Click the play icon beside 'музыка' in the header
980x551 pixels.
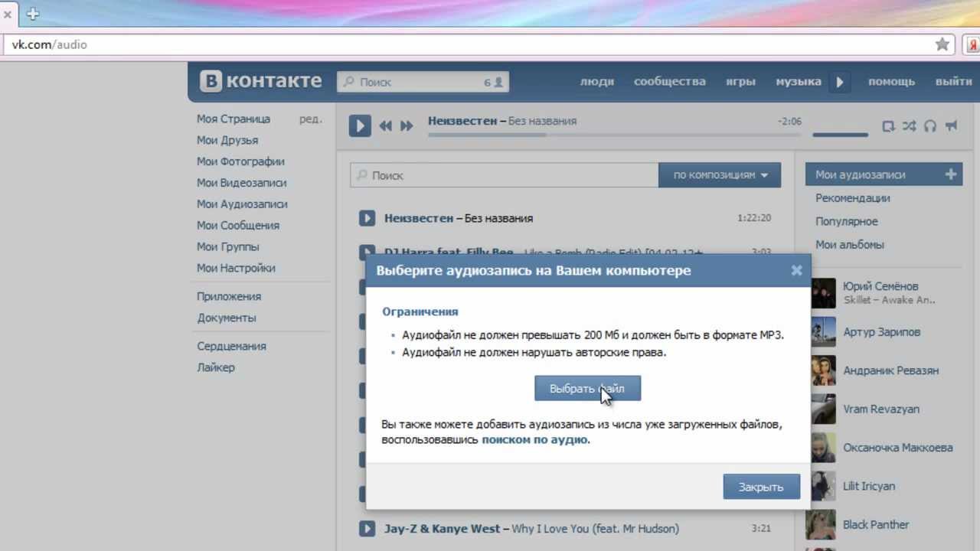pyautogui.click(x=839, y=82)
